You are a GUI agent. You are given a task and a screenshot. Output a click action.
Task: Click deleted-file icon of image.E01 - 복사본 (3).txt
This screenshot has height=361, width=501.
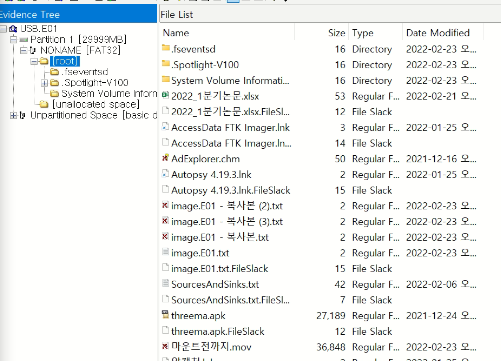click(165, 221)
